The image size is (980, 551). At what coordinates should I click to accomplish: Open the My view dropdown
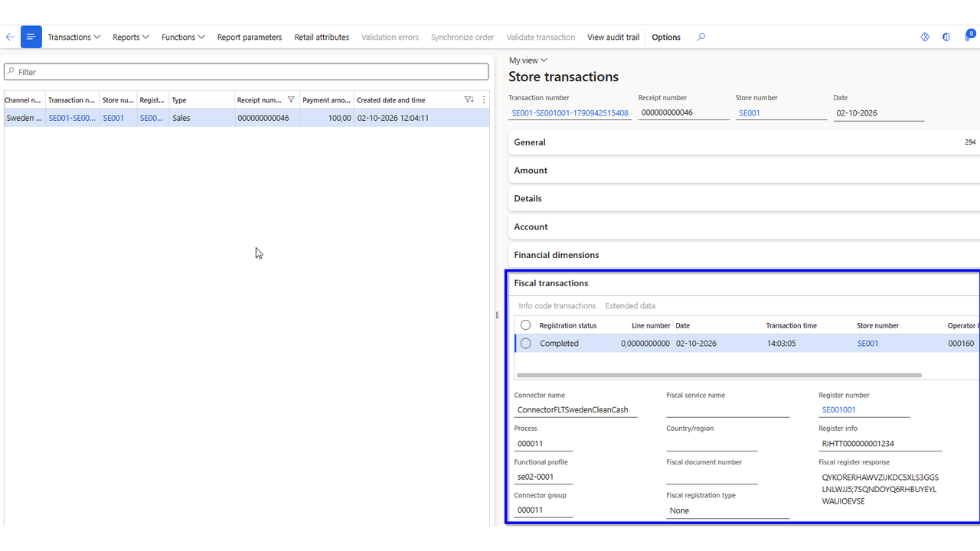click(x=528, y=60)
